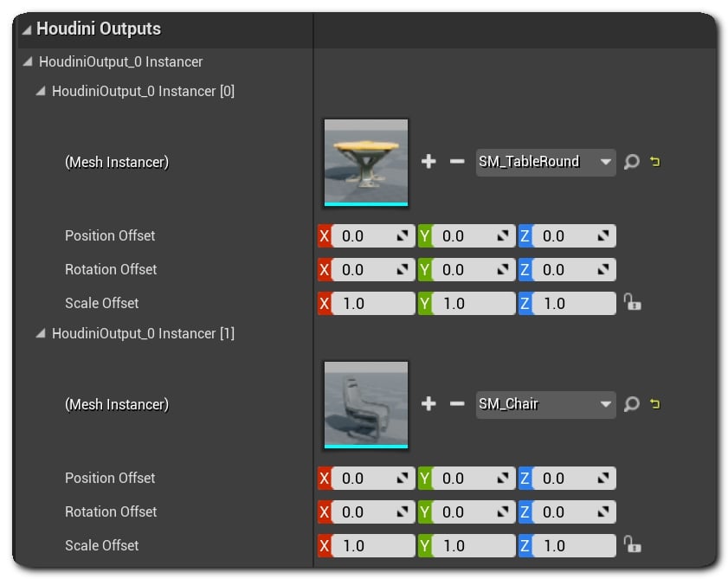728x579 pixels.
Task: Select the Scale Offset label under Instancer [0]
Action: tap(101, 303)
